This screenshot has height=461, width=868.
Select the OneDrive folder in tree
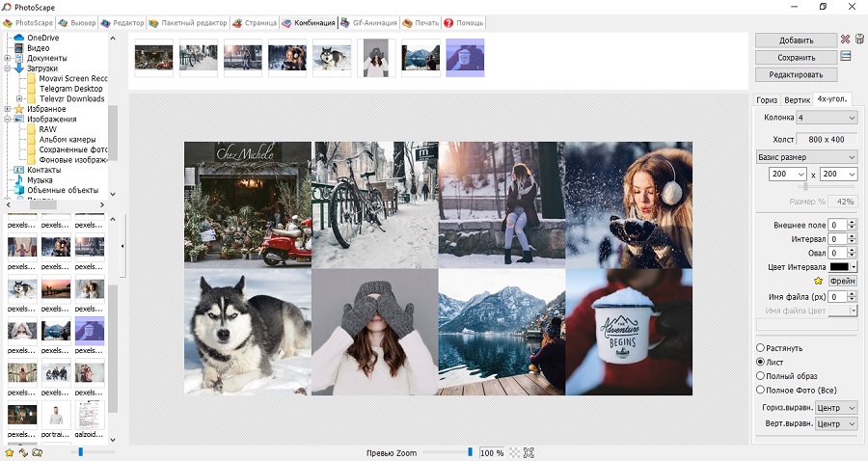pos(43,38)
